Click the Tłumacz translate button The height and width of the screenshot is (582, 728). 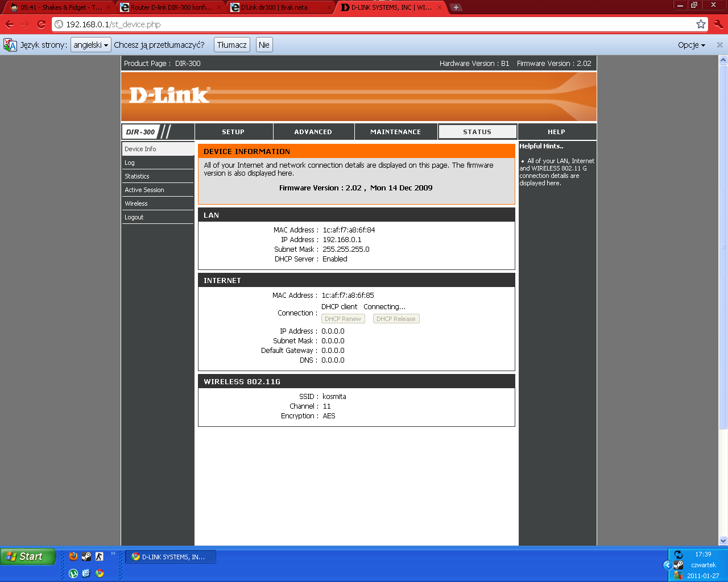pos(232,45)
